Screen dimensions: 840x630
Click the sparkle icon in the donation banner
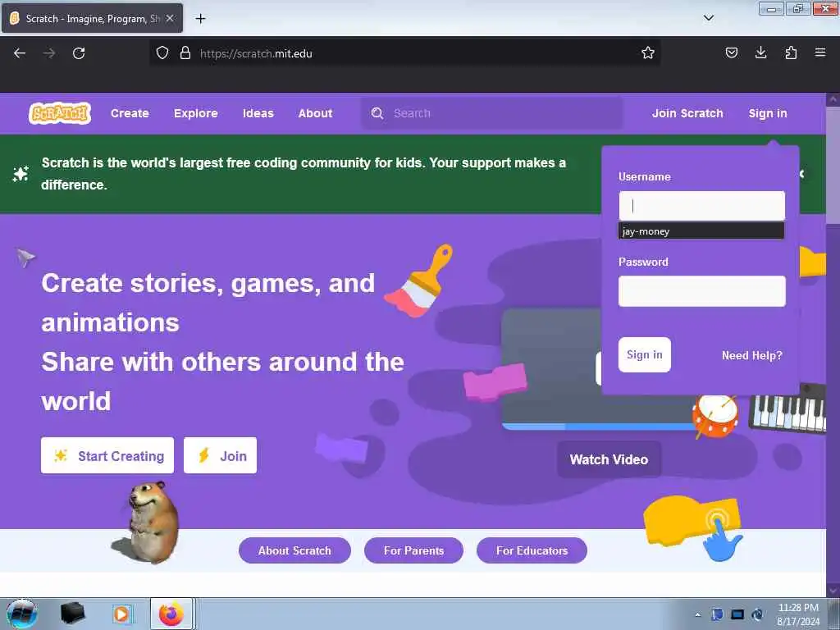point(21,174)
